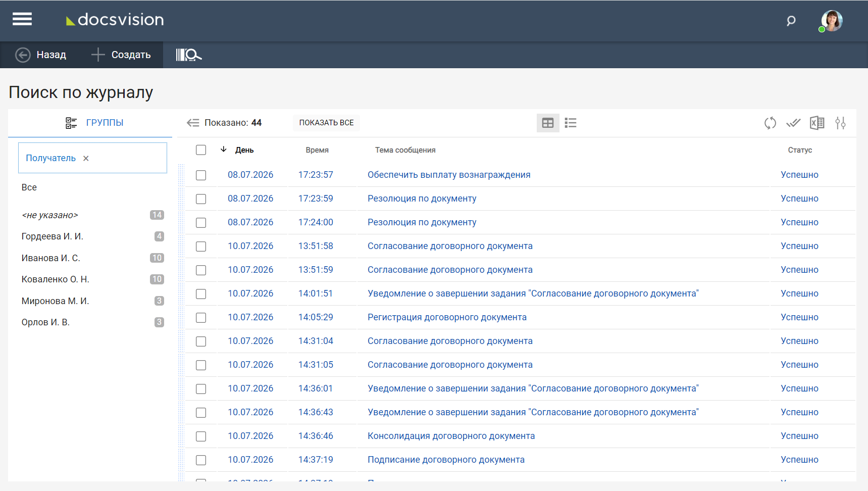Click the search magnifier icon in header
Viewport: 868px width, 491px height.
tap(791, 21)
